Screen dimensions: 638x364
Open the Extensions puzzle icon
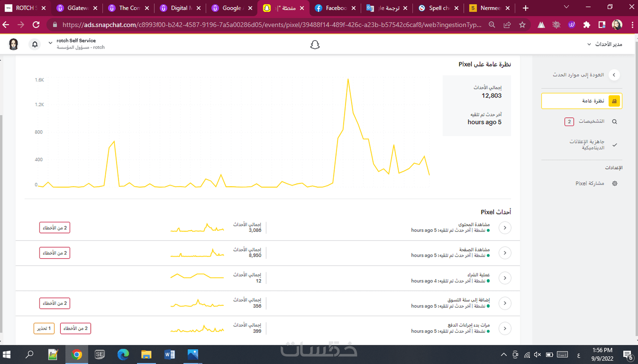click(x=587, y=25)
